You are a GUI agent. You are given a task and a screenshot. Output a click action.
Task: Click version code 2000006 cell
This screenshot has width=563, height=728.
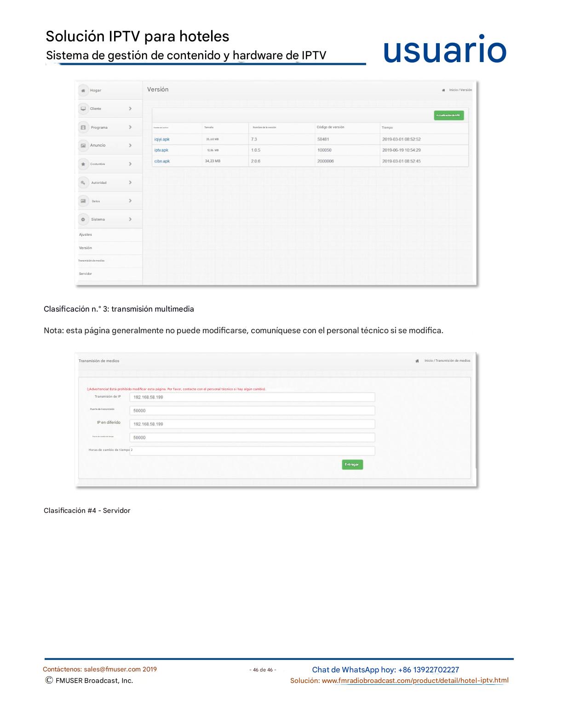[326, 161]
